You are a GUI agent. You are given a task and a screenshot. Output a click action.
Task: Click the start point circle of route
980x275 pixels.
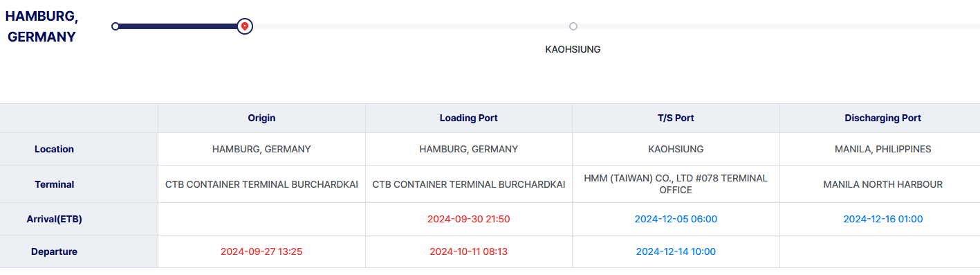click(x=115, y=26)
